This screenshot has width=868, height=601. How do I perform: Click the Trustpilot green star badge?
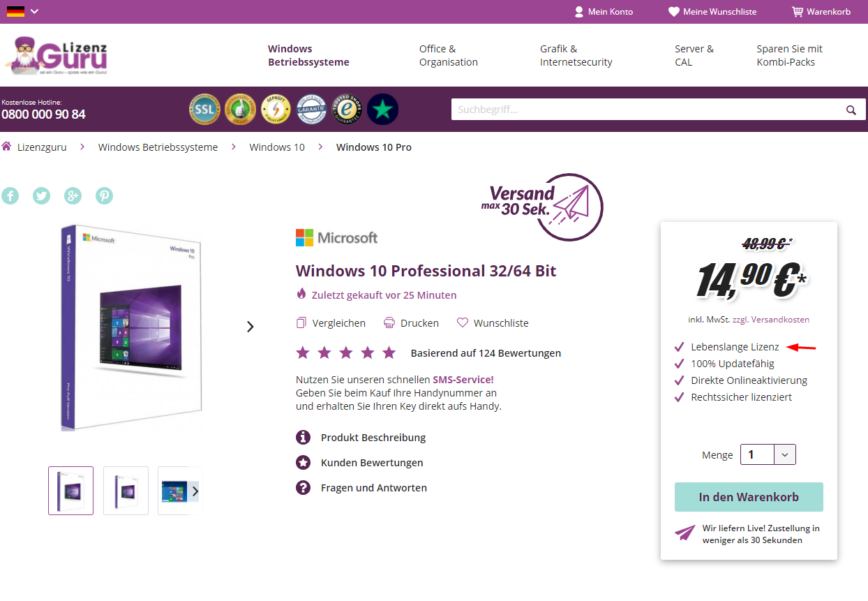point(382,110)
